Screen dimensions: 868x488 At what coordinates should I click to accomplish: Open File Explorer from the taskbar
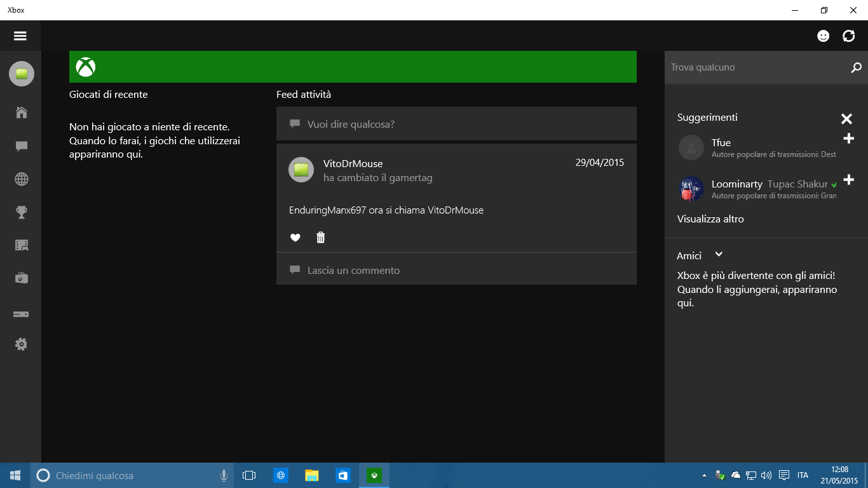pyautogui.click(x=311, y=475)
